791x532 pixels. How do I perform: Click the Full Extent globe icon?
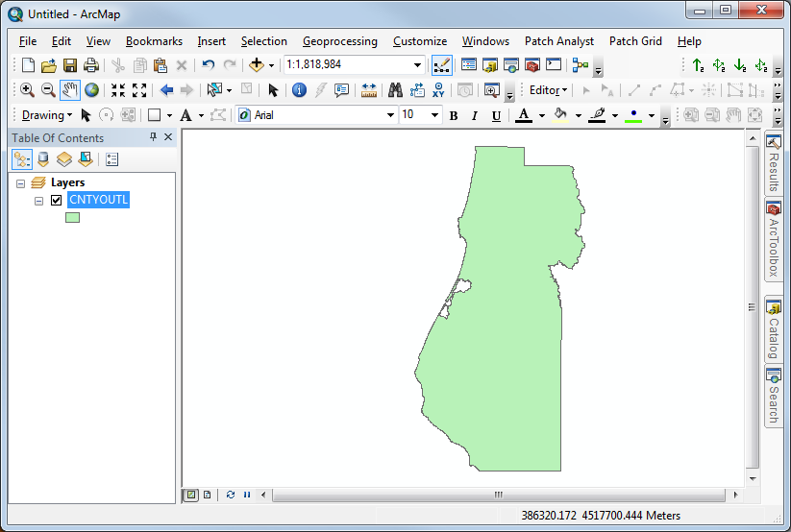[92, 90]
